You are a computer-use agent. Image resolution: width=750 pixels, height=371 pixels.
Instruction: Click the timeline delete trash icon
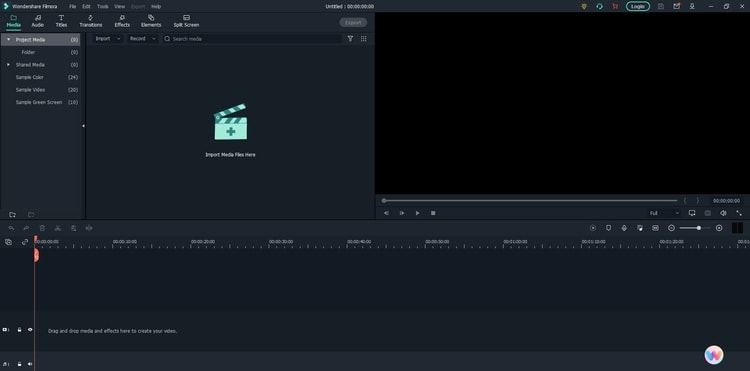tap(42, 229)
